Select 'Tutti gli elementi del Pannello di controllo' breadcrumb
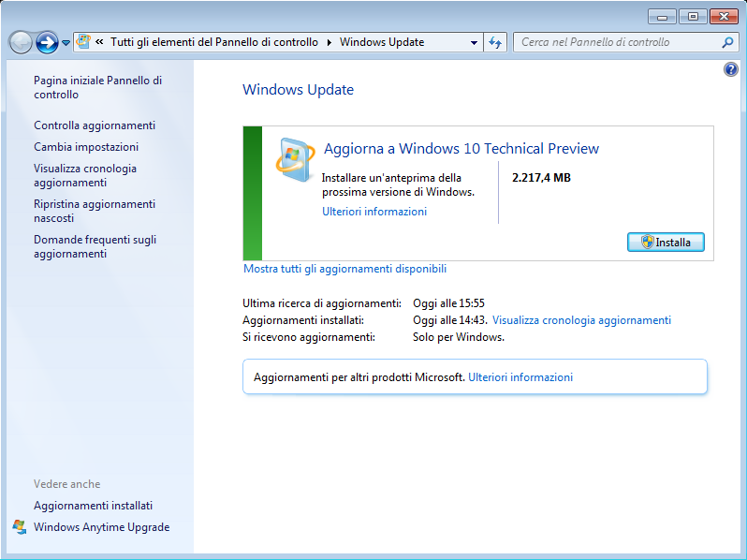 (213, 42)
